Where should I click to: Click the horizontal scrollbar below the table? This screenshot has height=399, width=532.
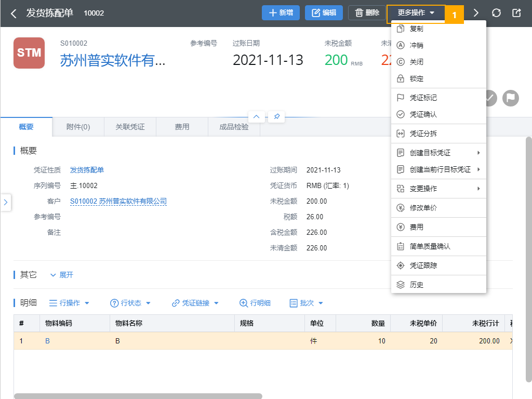click(138, 396)
